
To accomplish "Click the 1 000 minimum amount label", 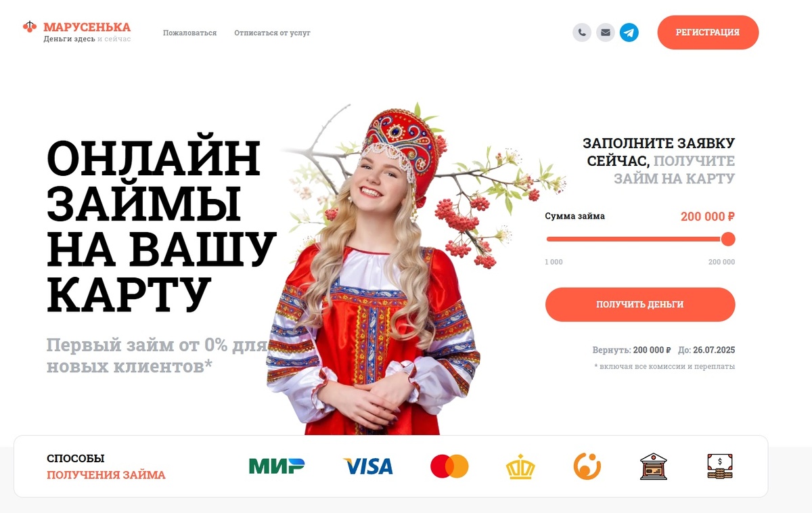I will 554,262.
